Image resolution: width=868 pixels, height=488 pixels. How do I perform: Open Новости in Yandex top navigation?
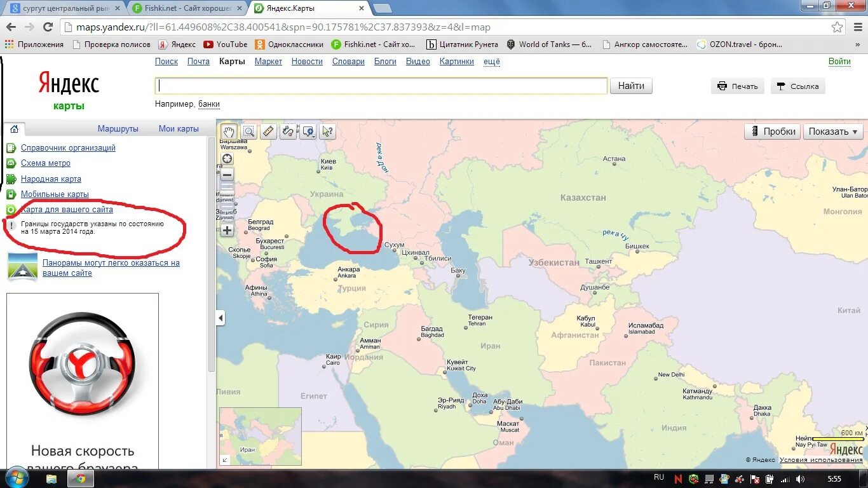click(x=307, y=62)
